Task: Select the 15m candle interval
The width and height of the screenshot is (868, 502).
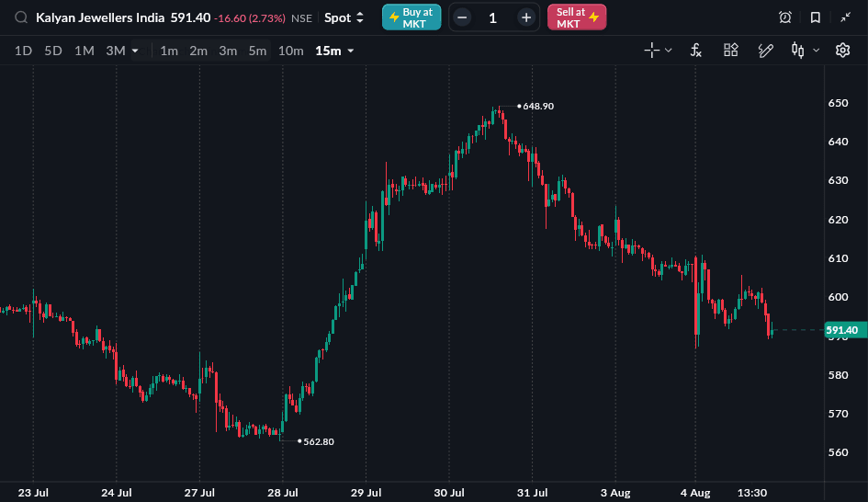Action: pyautogui.click(x=328, y=51)
